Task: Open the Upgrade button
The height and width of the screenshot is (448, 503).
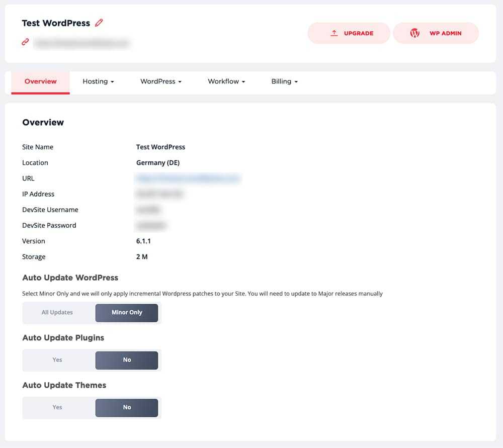Action: point(349,33)
